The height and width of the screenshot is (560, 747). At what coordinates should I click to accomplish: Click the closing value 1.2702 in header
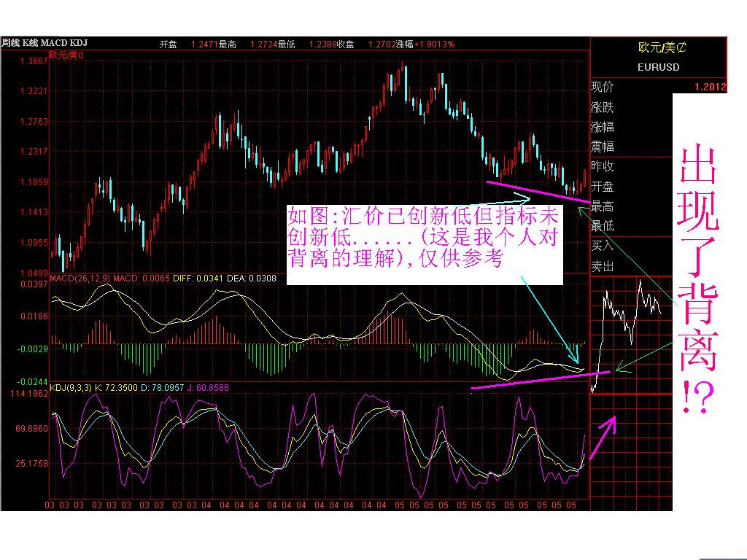point(382,44)
